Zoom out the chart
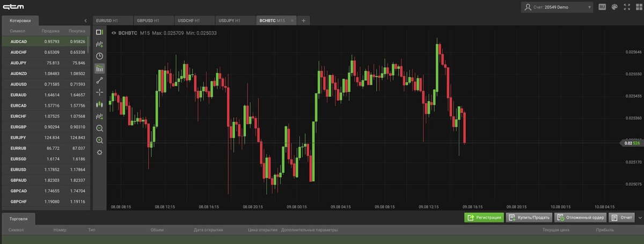The height and width of the screenshot is (244, 644). (x=99, y=128)
